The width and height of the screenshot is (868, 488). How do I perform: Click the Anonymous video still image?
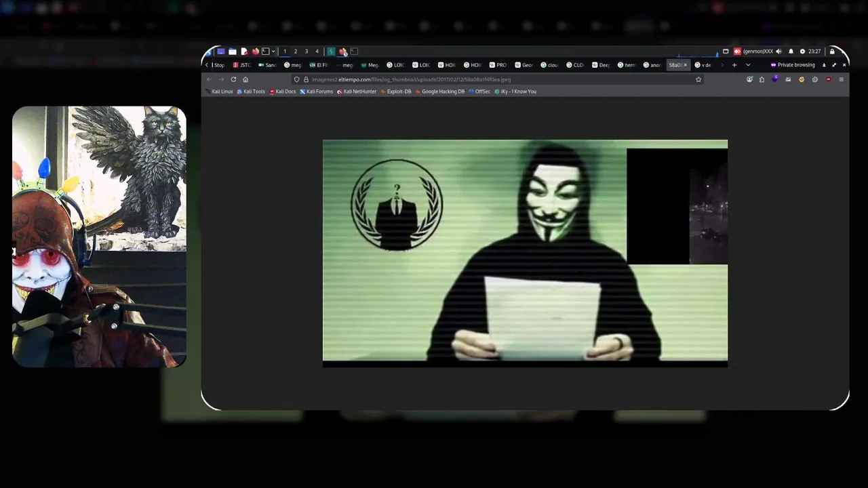pyautogui.click(x=525, y=253)
